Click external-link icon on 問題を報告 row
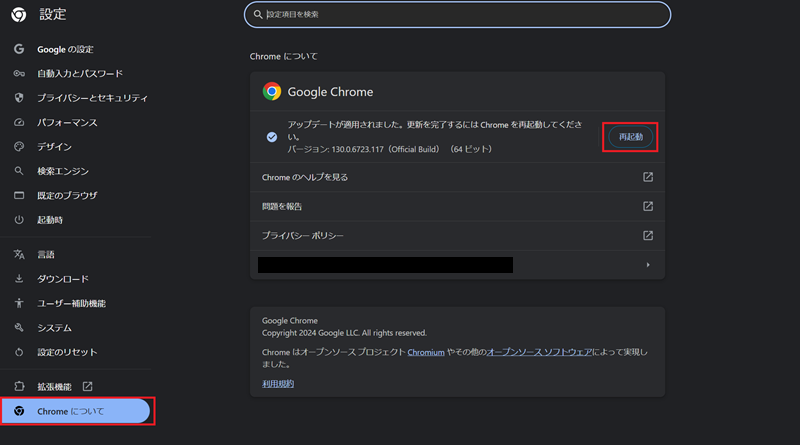The width and height of the screenshot is (800, 445). [648, 206]
